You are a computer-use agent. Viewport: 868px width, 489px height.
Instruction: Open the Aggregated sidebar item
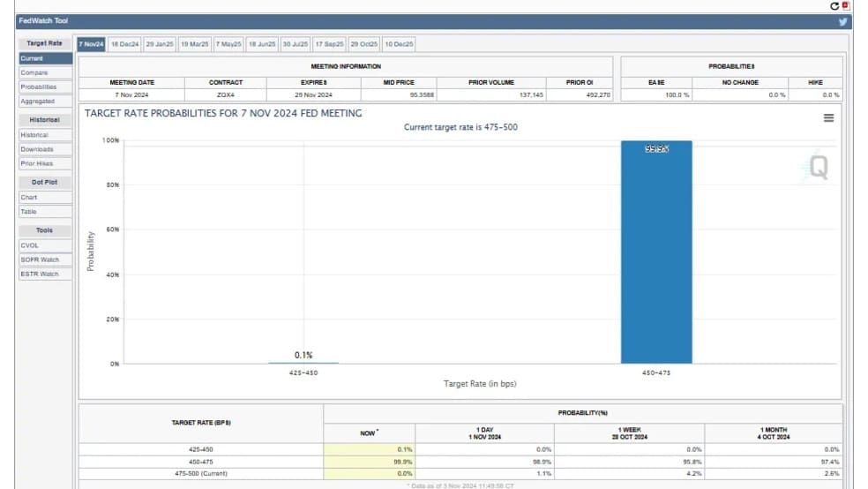tap(45, 102)
